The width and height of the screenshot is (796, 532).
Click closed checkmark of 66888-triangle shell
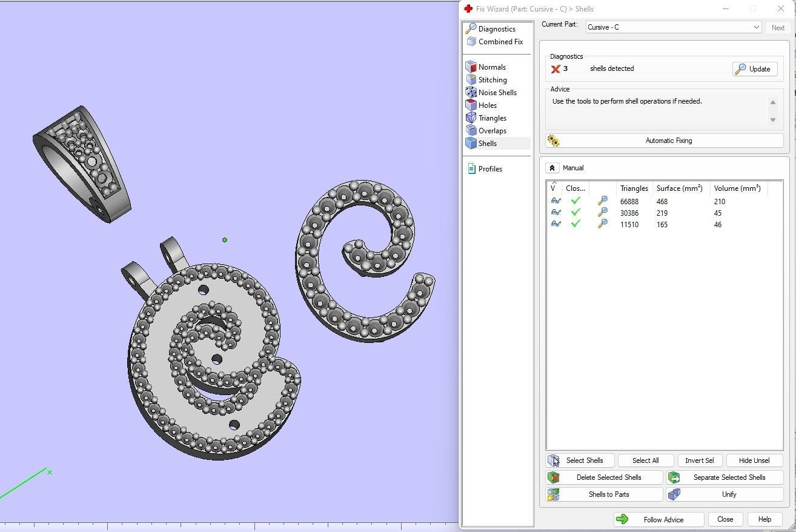tap(575, 201)
